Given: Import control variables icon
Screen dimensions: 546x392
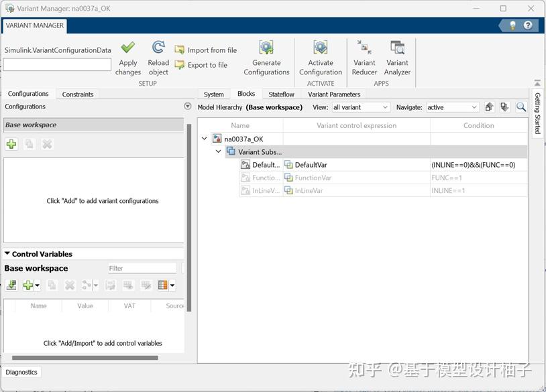Looking at the screenshot, I should [x=11, y=285].
